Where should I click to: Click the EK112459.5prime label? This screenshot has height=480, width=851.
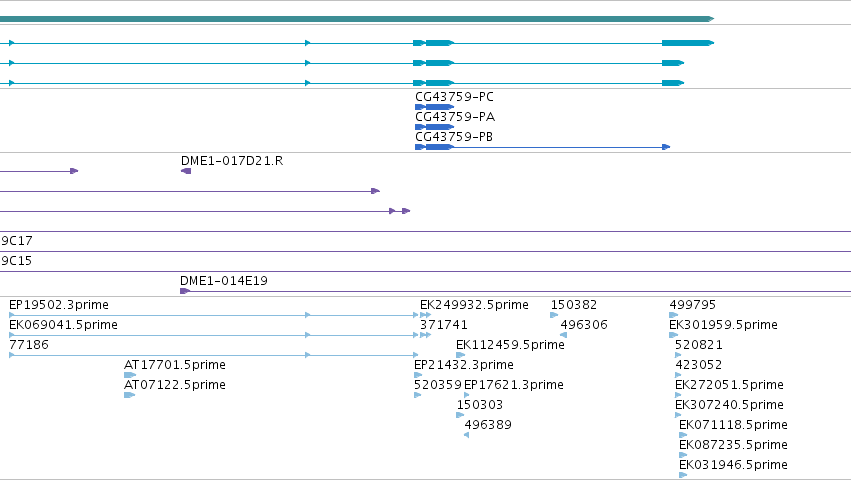pos(510,345)
